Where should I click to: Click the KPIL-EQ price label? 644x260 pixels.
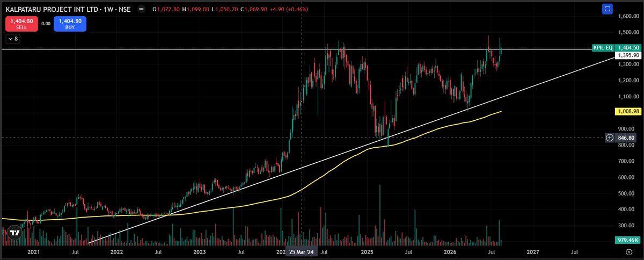click(603, 48)
